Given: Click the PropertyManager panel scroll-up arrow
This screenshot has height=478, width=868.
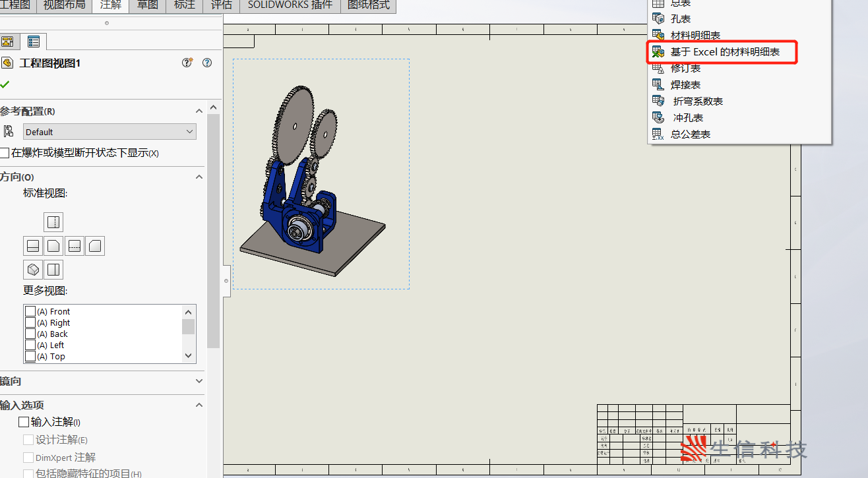Looking at the screenshot, I should point(213,107).
